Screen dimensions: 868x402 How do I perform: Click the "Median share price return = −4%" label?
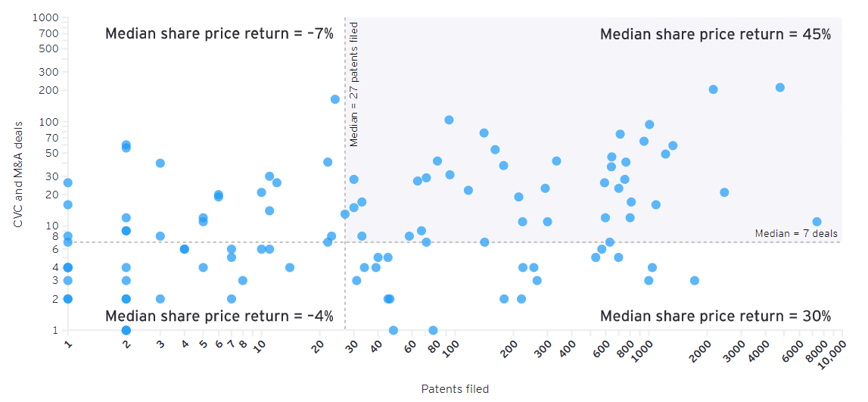[x=219, y=316]
